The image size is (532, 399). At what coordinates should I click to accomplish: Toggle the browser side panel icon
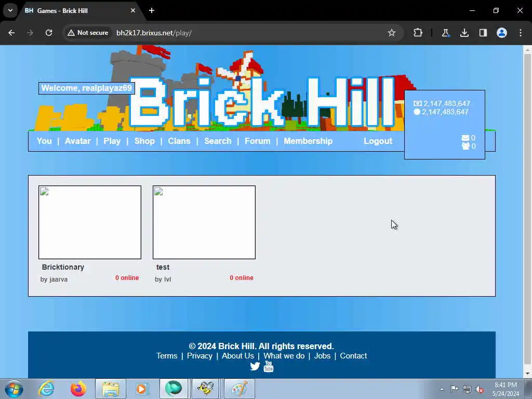[483, 33]
